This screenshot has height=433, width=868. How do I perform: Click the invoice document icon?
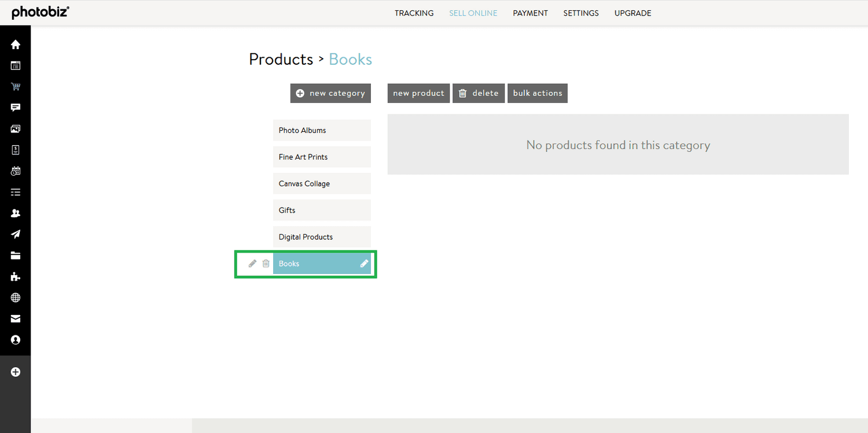(15, 150)
